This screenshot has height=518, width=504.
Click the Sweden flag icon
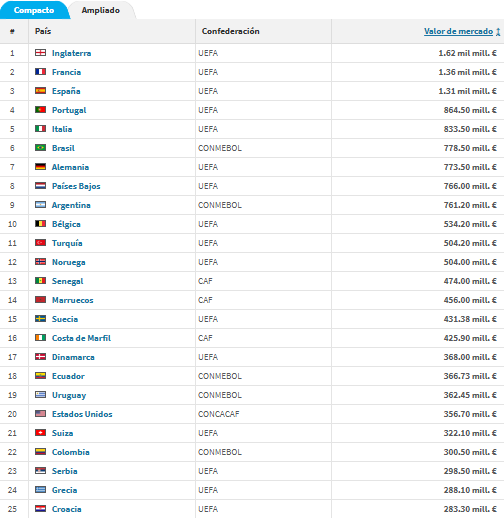(x=40, y=319)
